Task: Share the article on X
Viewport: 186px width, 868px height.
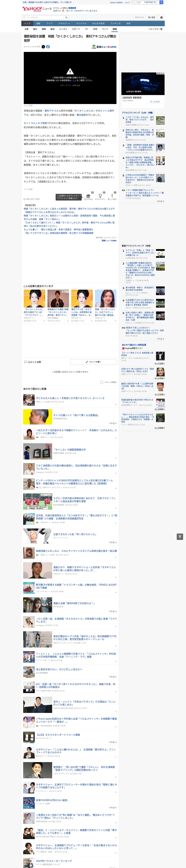Action: pyautogui.click(x=43, y=47)
